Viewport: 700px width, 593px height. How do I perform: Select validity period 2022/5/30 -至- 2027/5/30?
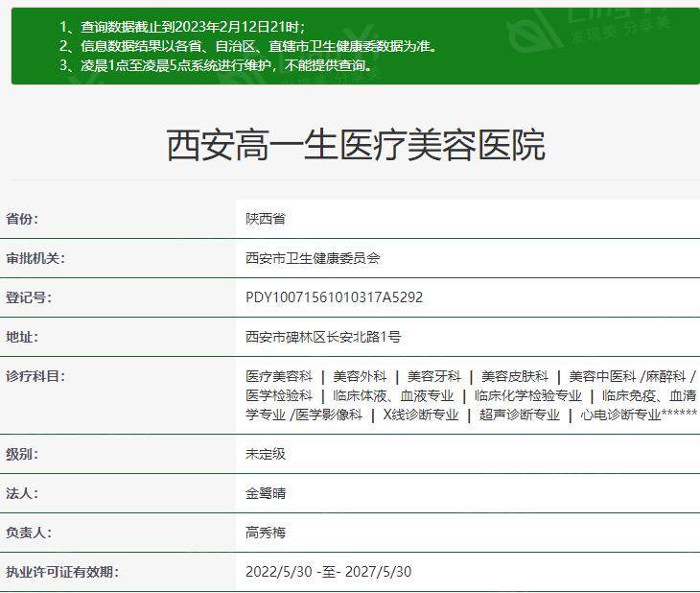(328, 572)
